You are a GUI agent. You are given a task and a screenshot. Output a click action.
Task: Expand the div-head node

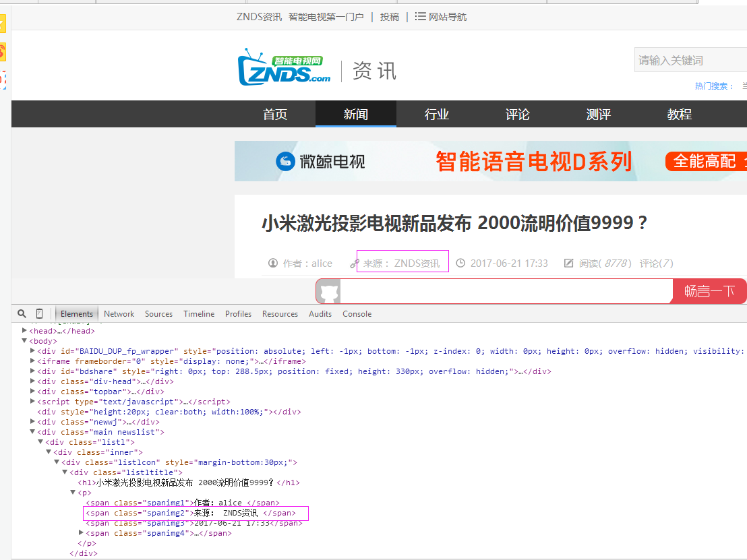click(x=32, y=381)
